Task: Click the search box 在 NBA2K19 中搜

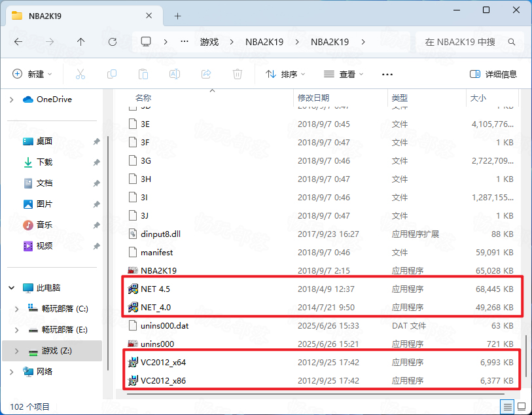Action: tap(469, 42)
